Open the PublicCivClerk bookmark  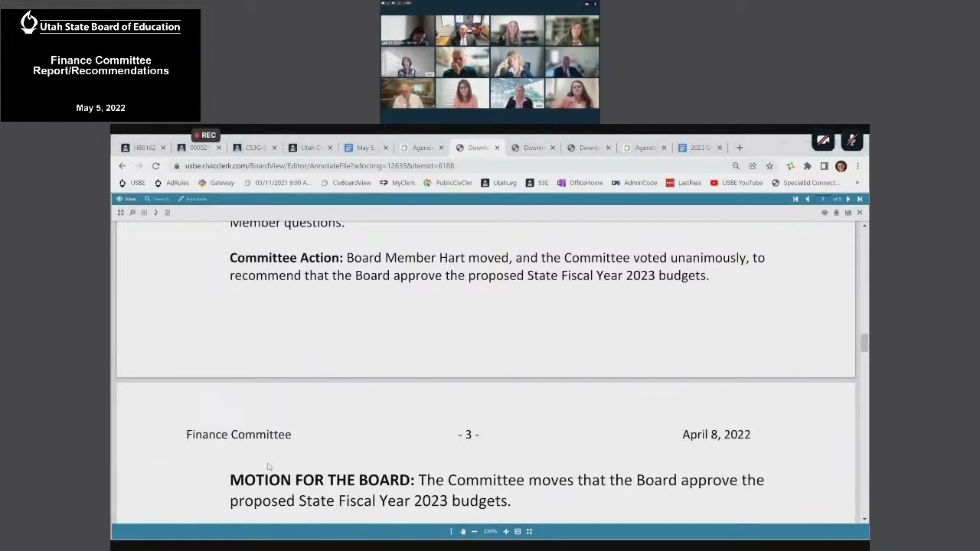point(448,183)
